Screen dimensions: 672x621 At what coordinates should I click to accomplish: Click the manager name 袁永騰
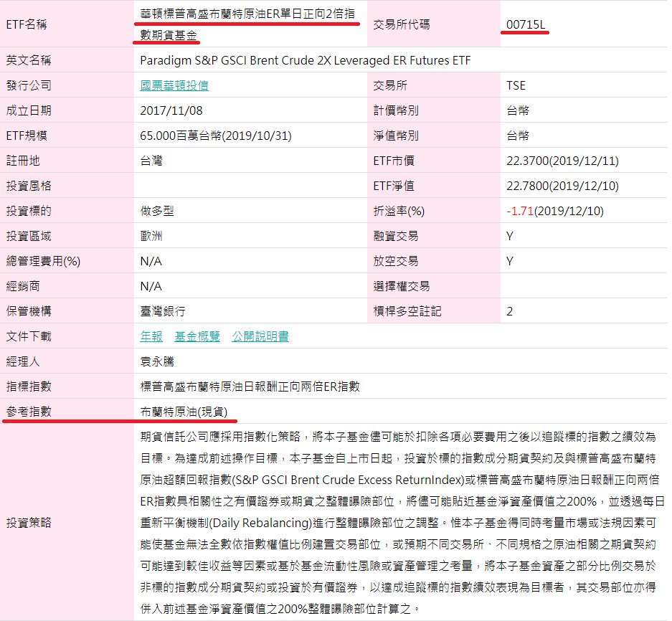click(x=157, y=361)
